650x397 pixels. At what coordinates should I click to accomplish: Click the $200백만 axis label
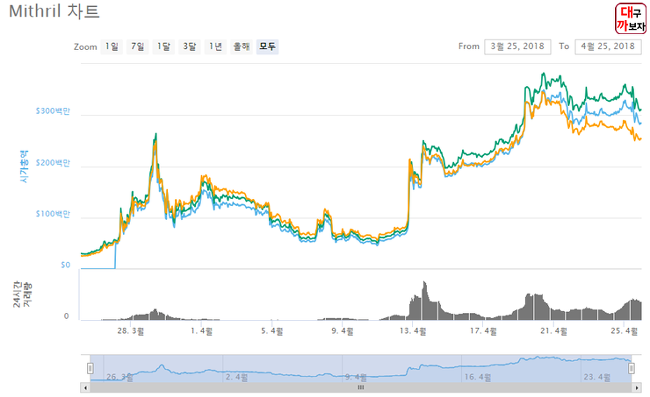pyautogui.click(x=53, y=163)
